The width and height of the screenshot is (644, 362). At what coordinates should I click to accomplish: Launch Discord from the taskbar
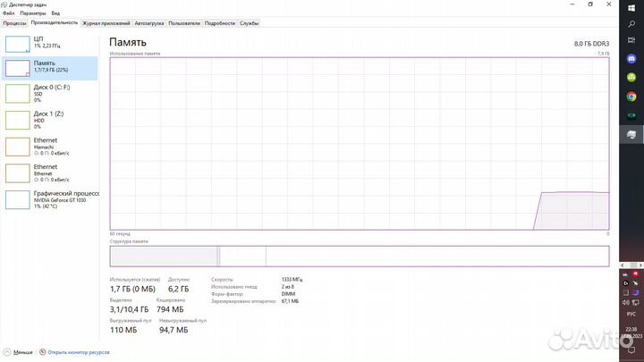pyautogui.click(x=631, y=59)
